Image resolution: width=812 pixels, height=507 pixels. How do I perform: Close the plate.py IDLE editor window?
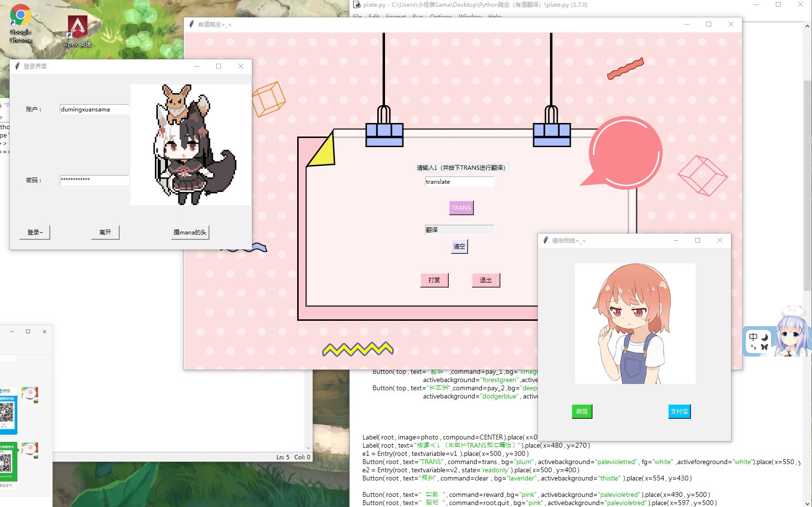[800, 5]
